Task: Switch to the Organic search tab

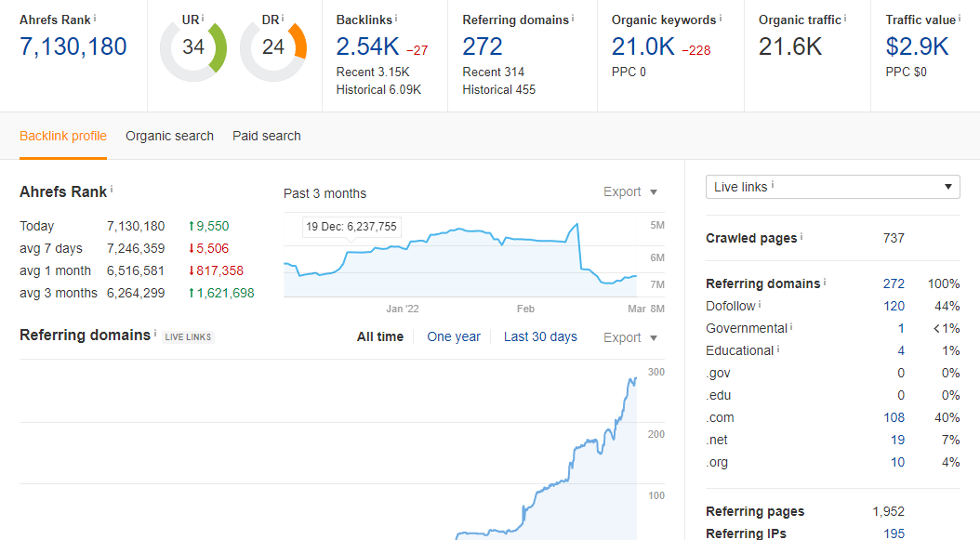Action: (169, 136)
